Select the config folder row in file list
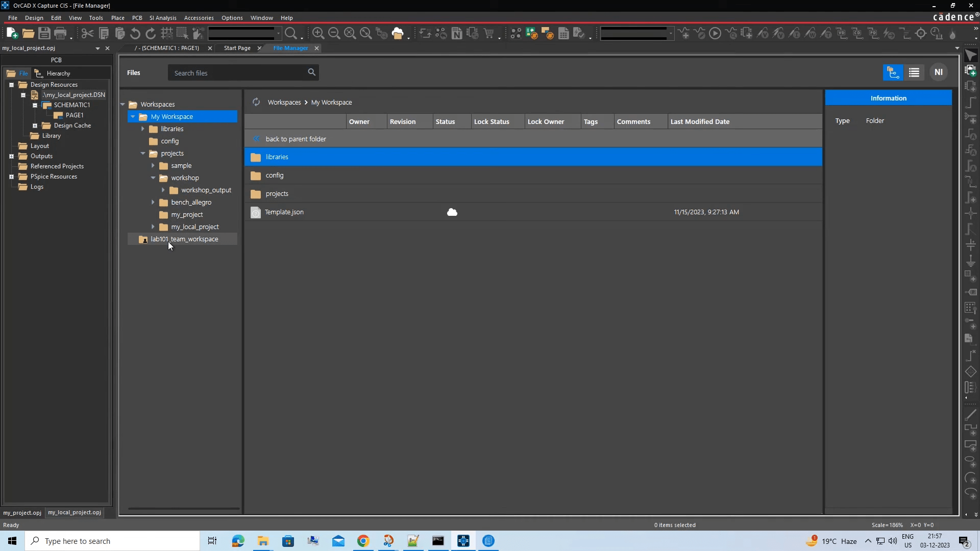Viewport: 980px width, 551px height. coord(533,176)
